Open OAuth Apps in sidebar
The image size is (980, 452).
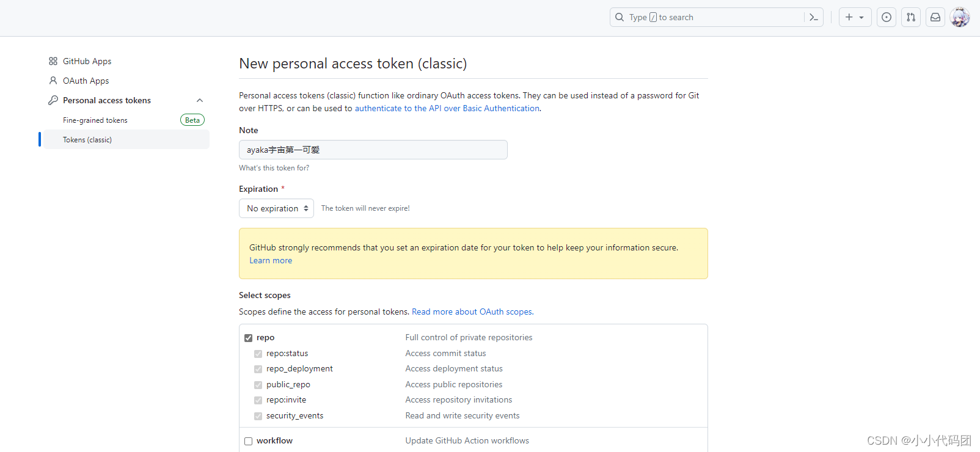(86, 81)
